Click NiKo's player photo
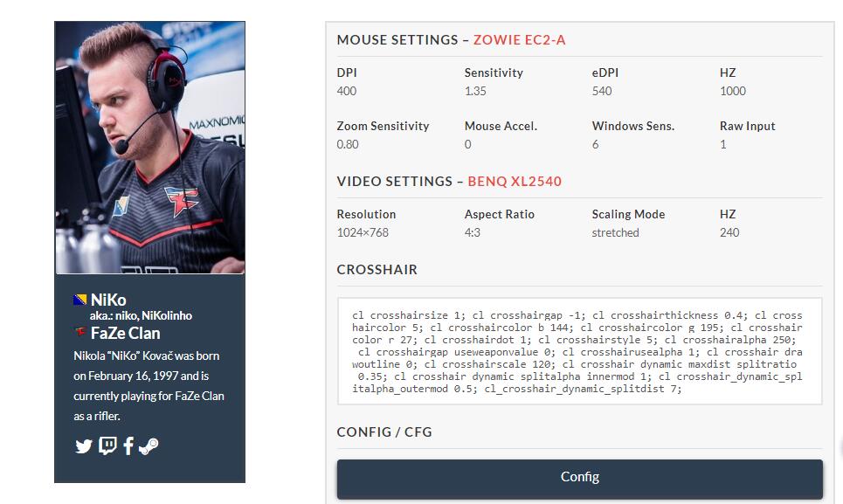Screen dimensions: 843x504 pos(149,148)
